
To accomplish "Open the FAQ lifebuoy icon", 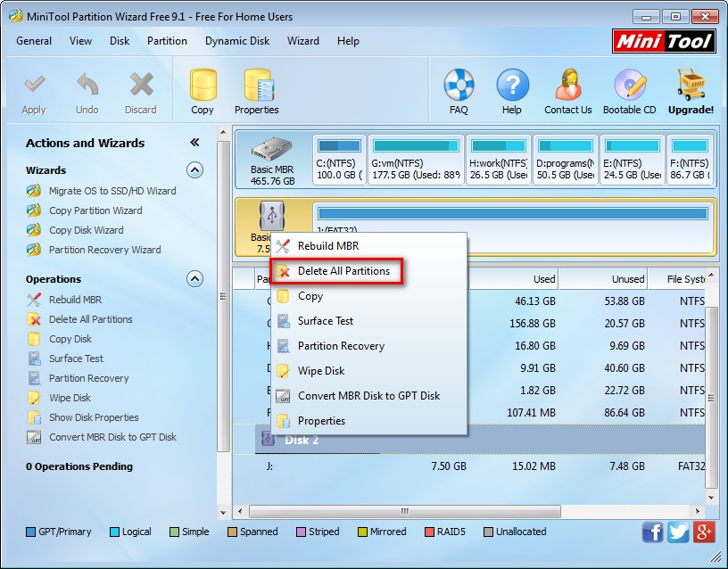I will [x=459, y=85].
